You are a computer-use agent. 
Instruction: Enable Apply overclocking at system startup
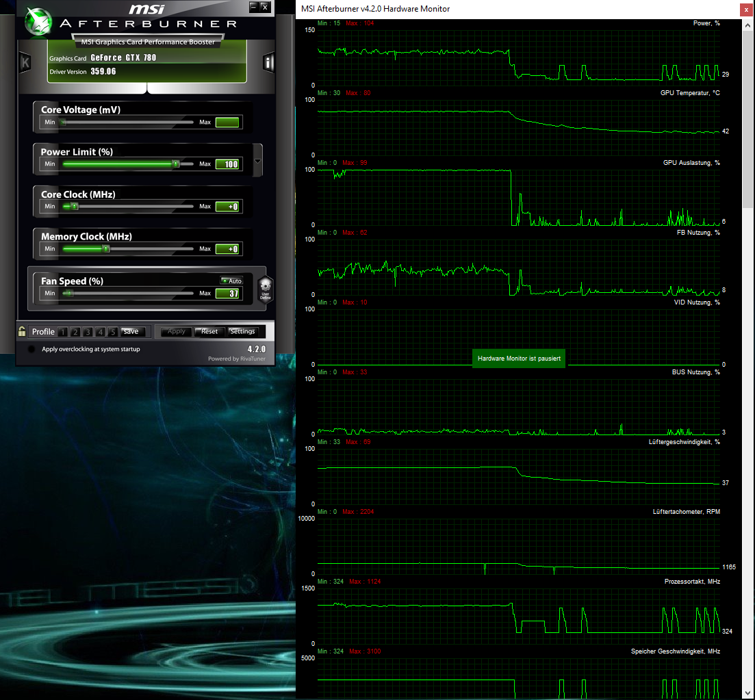[31, 349]
